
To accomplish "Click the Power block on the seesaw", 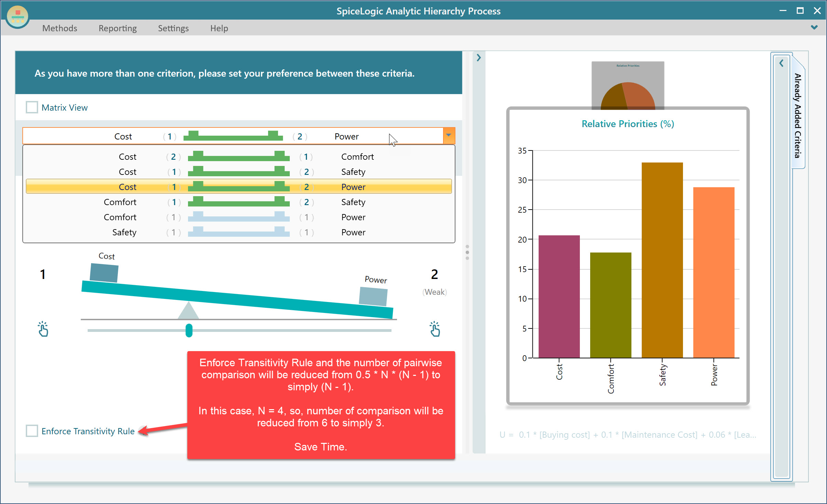I will tap(373, 296).
